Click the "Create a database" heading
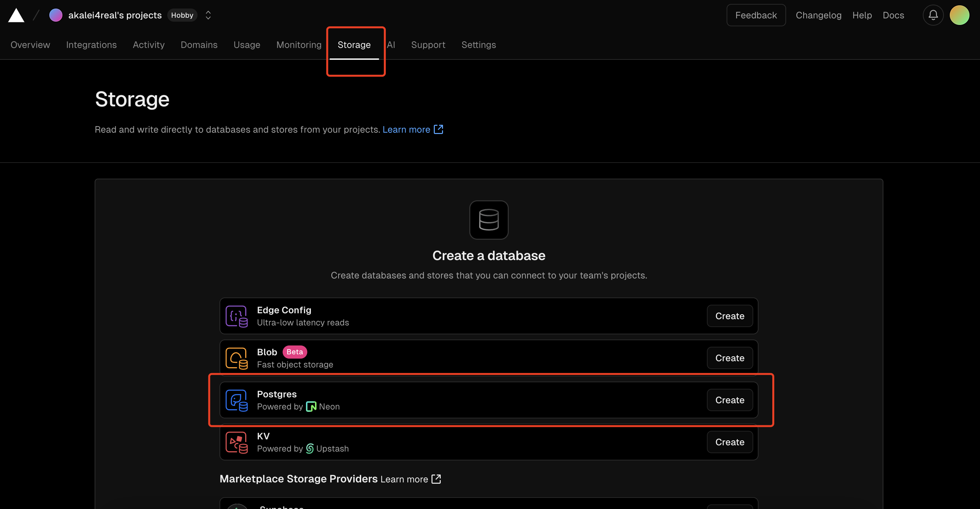 point(489,256)
